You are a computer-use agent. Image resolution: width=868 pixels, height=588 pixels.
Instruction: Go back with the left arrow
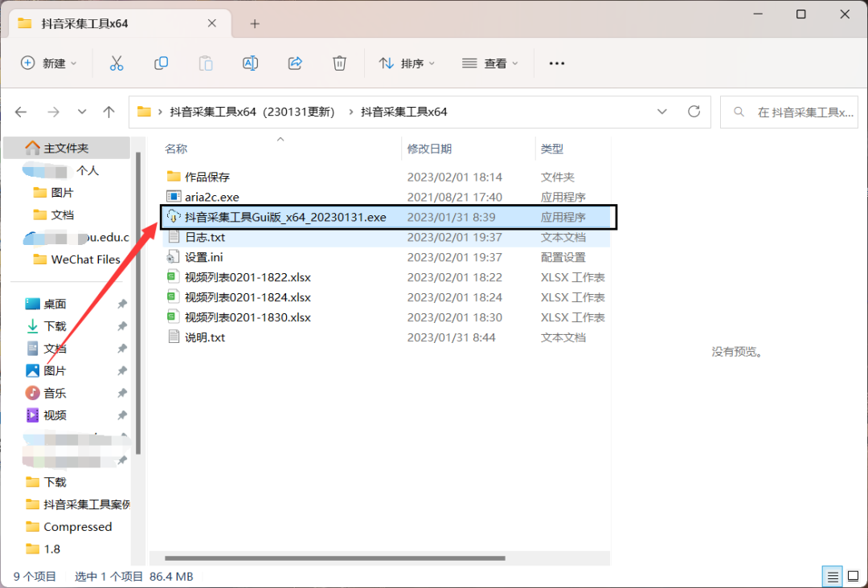(21, 112)
